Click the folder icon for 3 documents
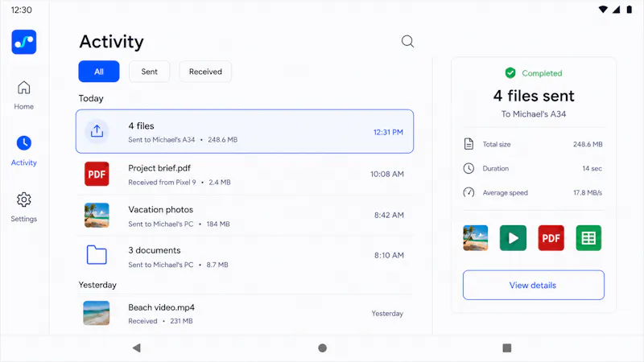The width and height of the screenshot is (644, 362). pyautogui.click(x=97, y=255)
